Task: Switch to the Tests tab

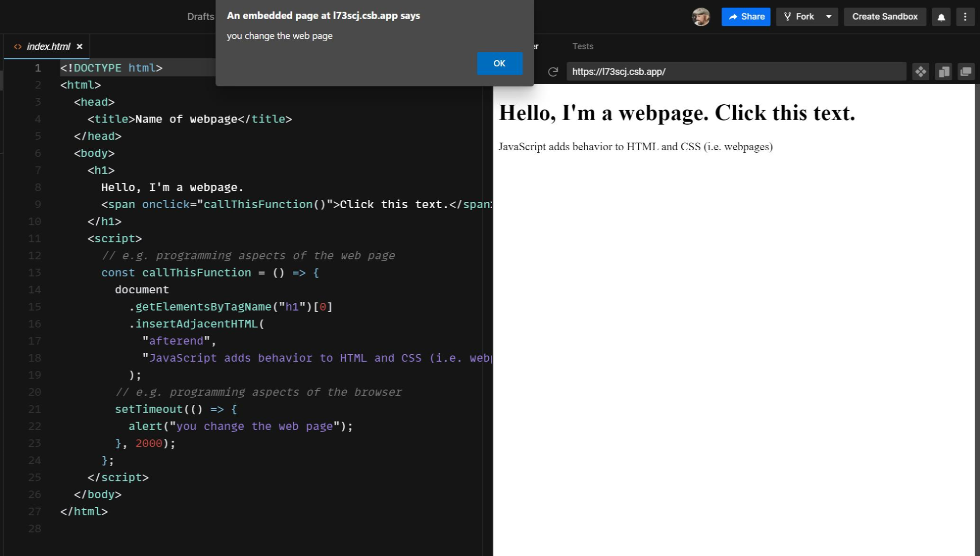Action: coord(582,46)
